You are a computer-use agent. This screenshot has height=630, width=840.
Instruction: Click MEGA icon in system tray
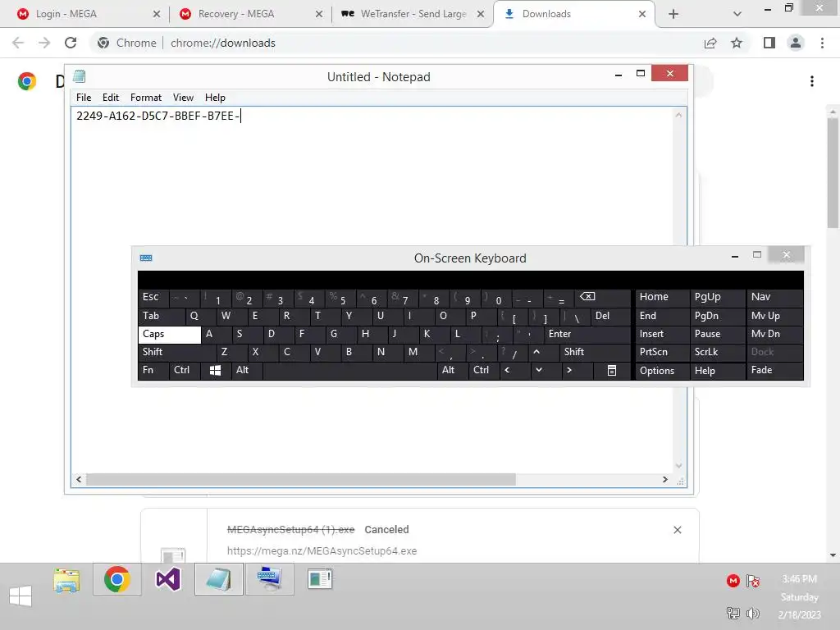click(x=733, y=581)
